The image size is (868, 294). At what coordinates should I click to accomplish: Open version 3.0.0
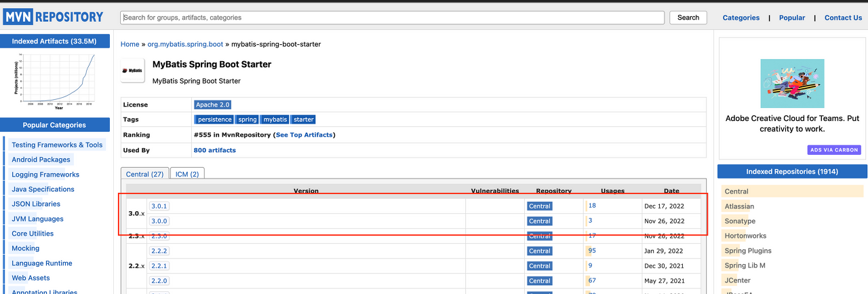click(x=159, y=221)
